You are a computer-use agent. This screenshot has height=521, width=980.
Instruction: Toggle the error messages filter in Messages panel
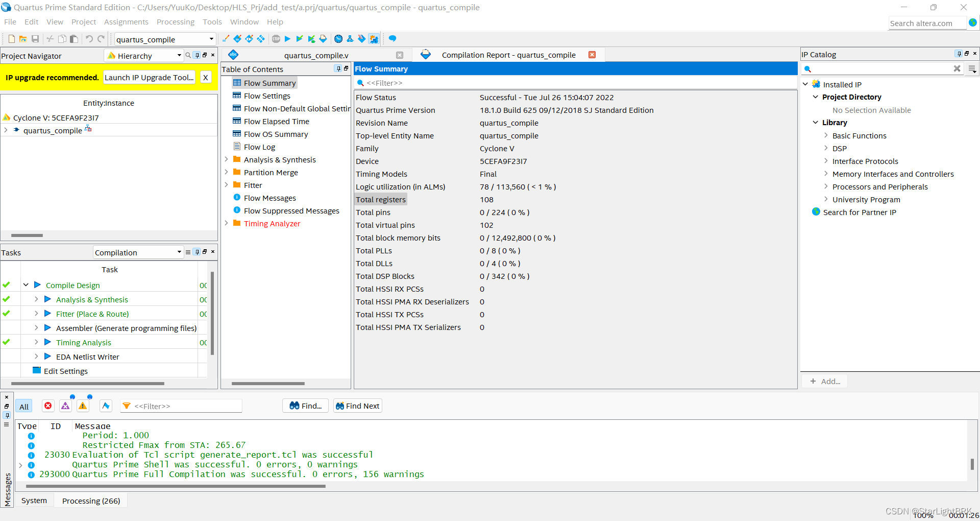(x=48, y=405)
